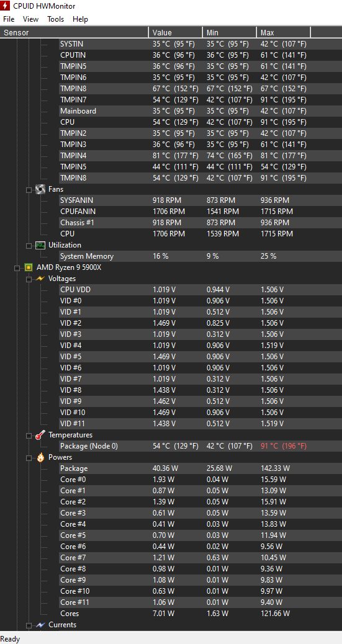Click the CPU chip icon for Ryzen
This screenshot has height=644, width=342.
(x=29, y=267)
